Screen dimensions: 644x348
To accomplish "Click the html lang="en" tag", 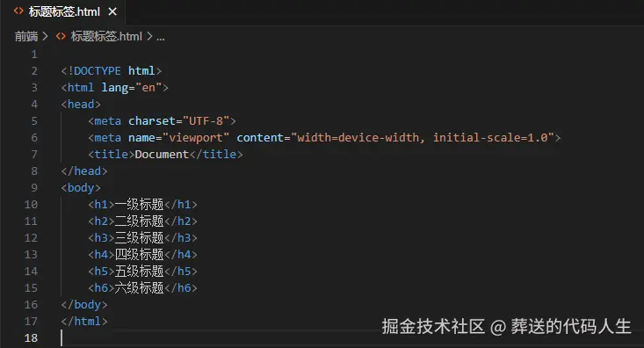I will coord(114,88).
